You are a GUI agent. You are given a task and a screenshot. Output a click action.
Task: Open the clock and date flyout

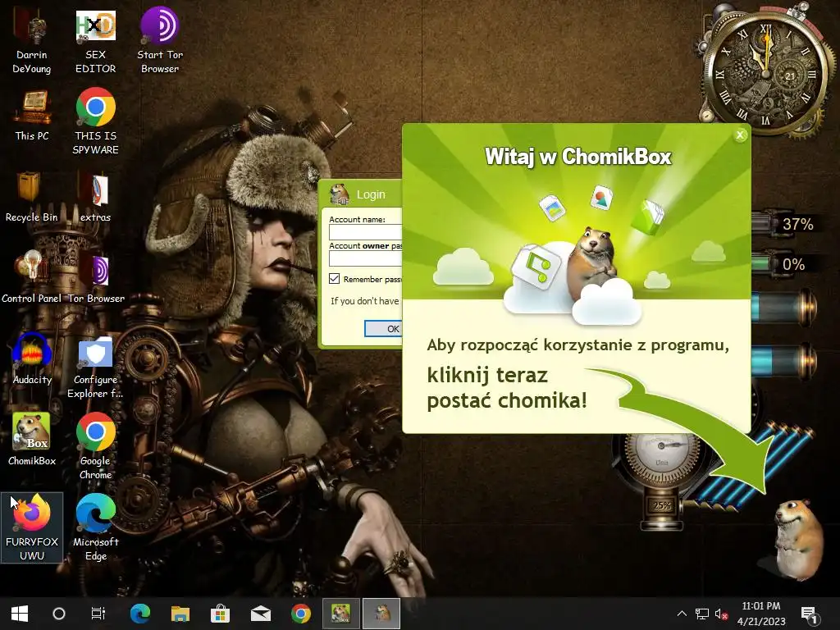[761, 614]
